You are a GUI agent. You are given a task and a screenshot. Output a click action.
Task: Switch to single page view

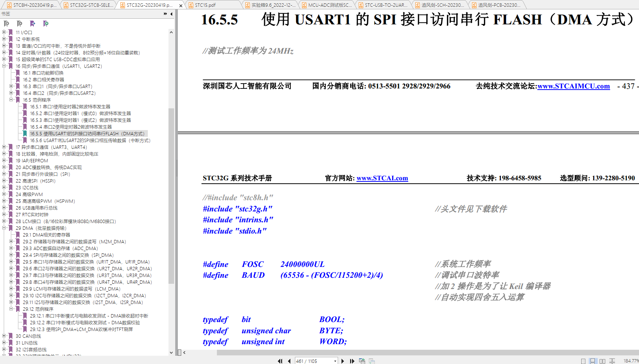583,361
